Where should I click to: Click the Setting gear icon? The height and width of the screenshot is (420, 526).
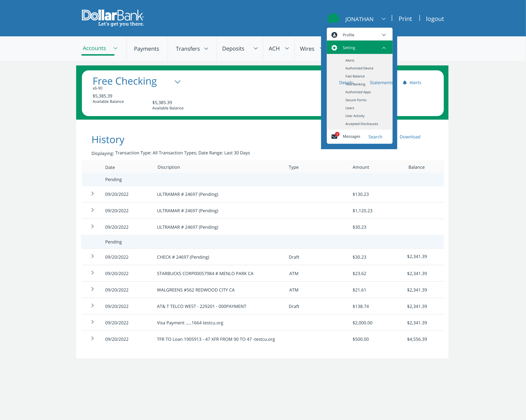(x=334, y=48)
